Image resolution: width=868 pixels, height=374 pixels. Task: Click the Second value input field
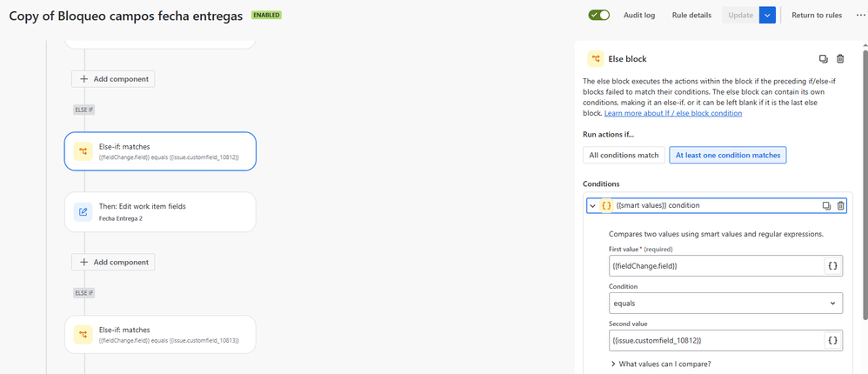pos(716,341)
